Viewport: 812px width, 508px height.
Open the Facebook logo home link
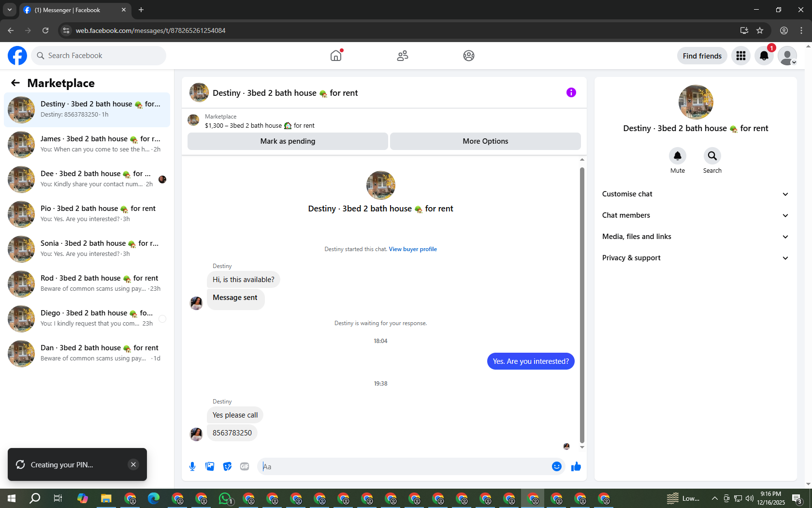point(17,56)
